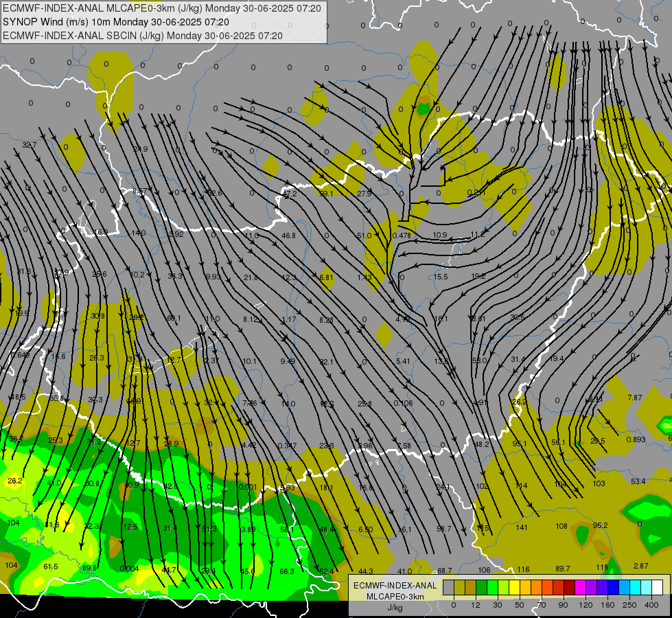This screenshot has height=618, width=672.
Task: Click the map value 53.4
Action: (638, 481)
